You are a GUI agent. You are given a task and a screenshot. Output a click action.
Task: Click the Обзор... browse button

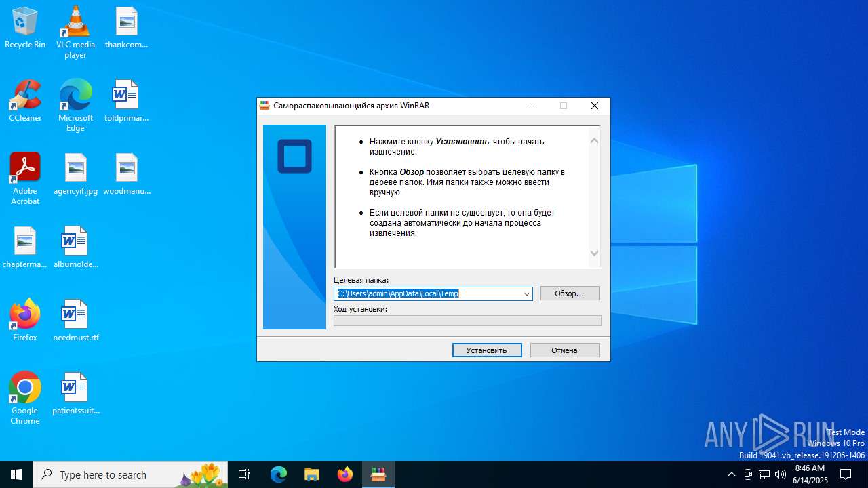[x=570, y=293]
